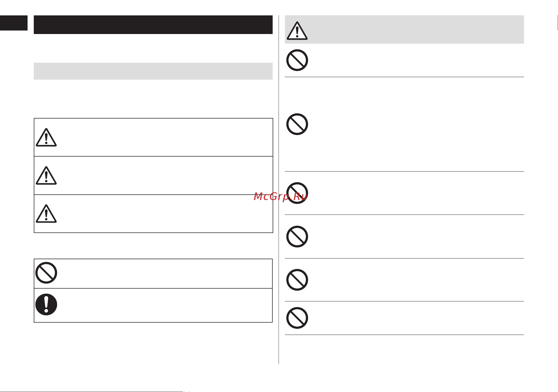Click the last prohibition icon in the right column
Image resolution: width=558 pixels, height=392 pixels.
click(x=297, y=318)
